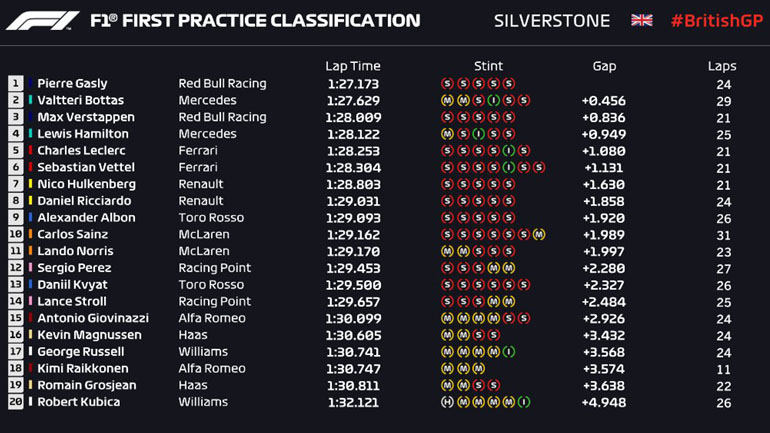Click the first medium tyre in Hamilton's stint

[x=447, y=134]
